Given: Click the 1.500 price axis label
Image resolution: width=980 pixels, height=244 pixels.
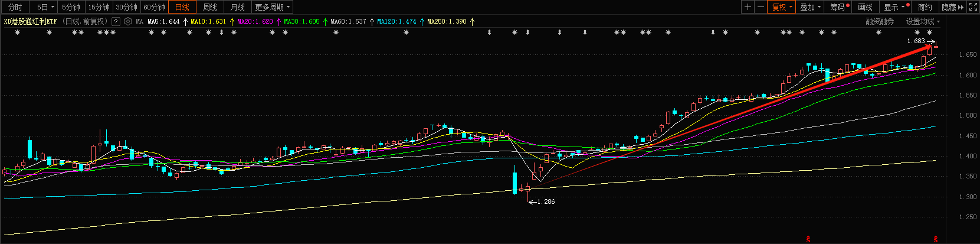Looking at the screenshot, I should pos(968,116).
